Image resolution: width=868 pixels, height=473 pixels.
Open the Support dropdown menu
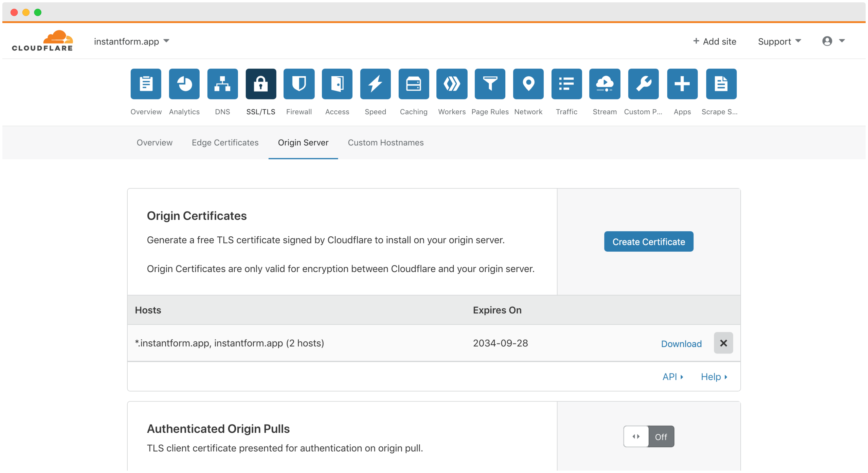pyautogui.click(x=780, y=42)
